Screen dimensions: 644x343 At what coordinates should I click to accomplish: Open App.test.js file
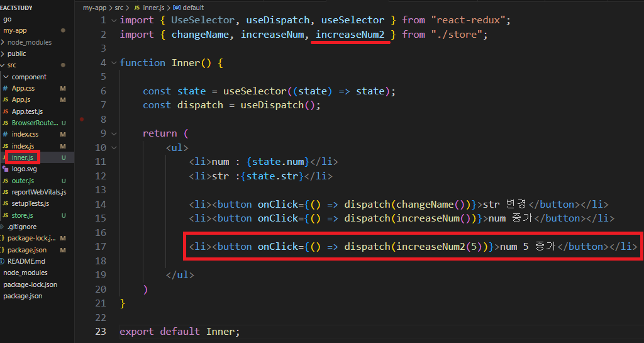pyautogui.click(x=27, y=111)
